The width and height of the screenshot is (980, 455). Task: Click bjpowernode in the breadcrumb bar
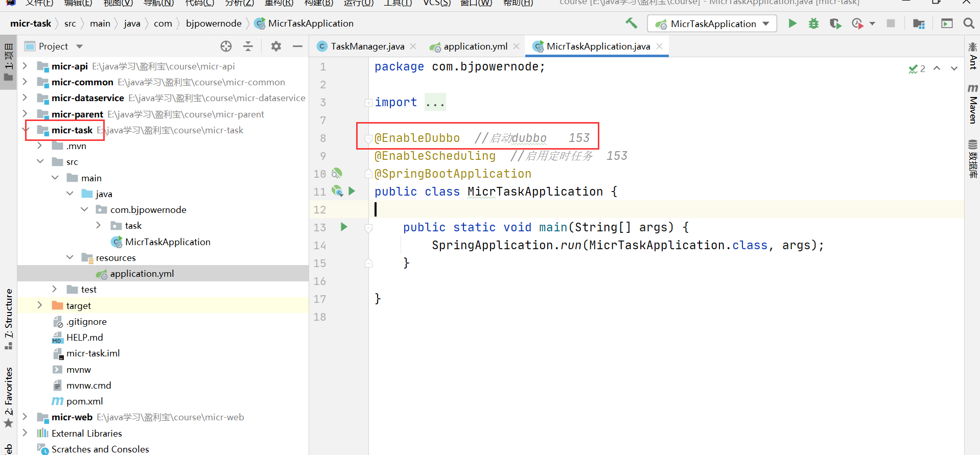[x=214, y=23]
